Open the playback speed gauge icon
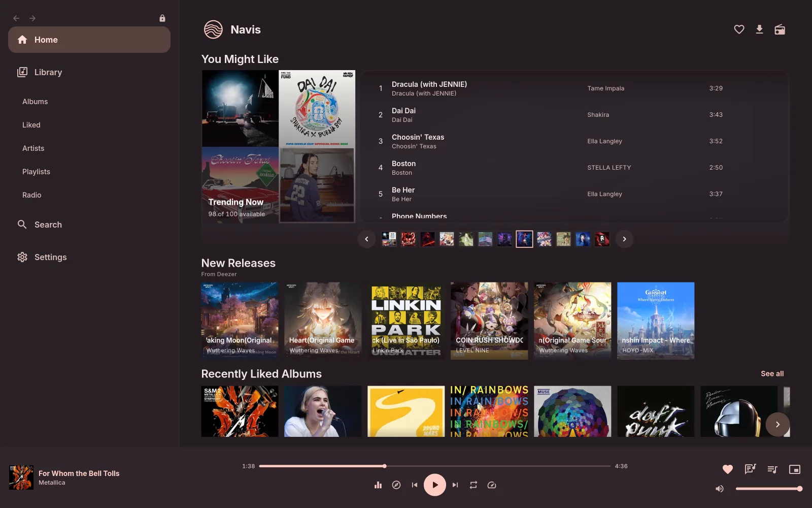The image size is (812, 508). pyautogui.click(x=492, y=485)
